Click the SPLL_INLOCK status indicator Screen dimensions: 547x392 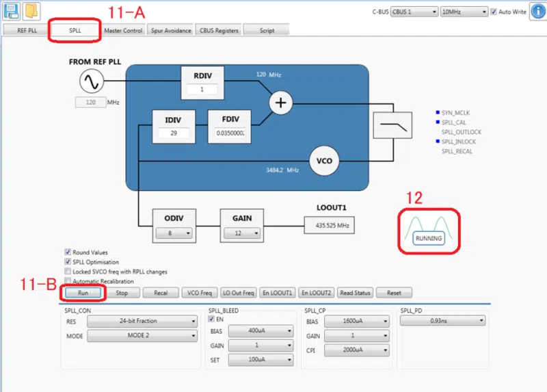(x=438, y=142)
